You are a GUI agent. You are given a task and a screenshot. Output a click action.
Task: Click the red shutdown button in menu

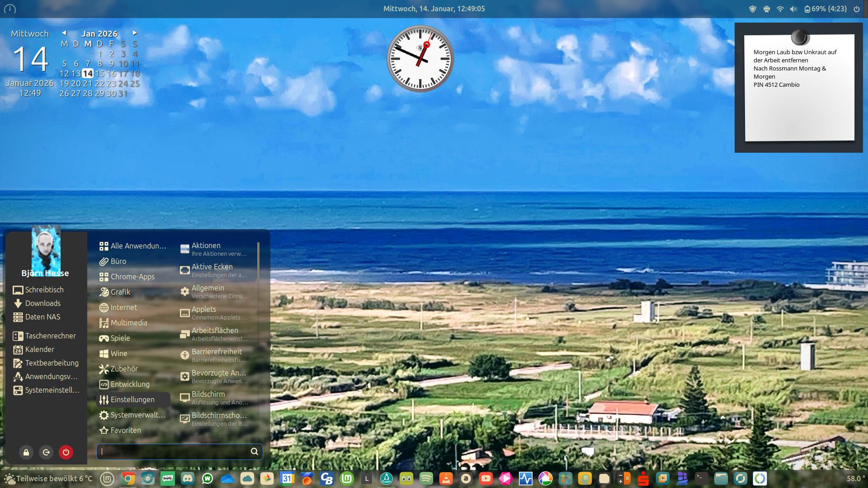66,452
